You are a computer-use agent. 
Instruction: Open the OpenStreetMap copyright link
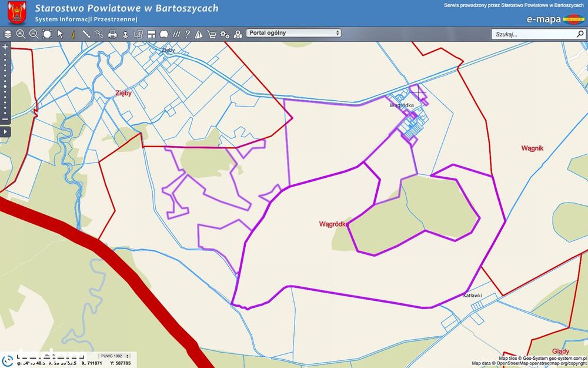[542, 364]
